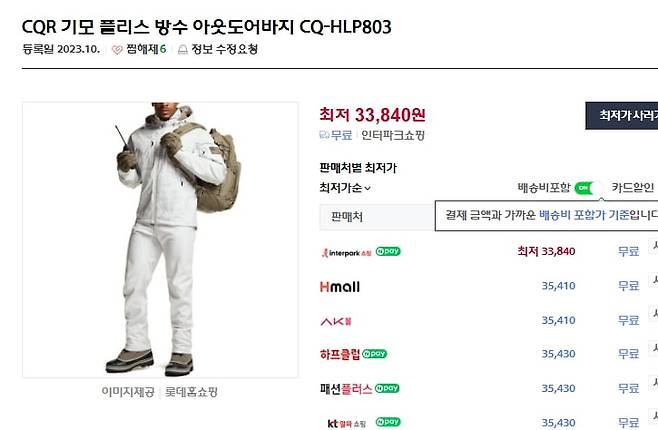Image resolution: width=658 pixels, height=430 pixels.
Task: Open the Interpark shopping logo
Action: pos(347,253)
